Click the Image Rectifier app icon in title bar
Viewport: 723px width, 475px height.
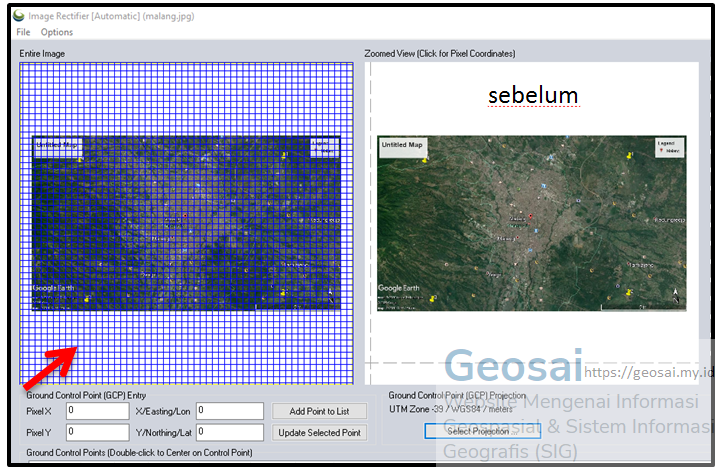[19, 16]
